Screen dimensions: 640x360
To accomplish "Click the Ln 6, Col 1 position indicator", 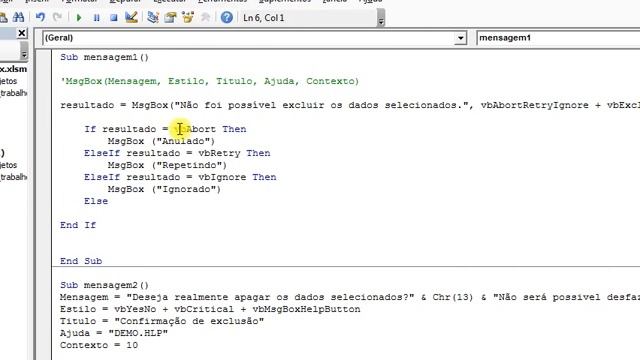I will pos(264,18).
